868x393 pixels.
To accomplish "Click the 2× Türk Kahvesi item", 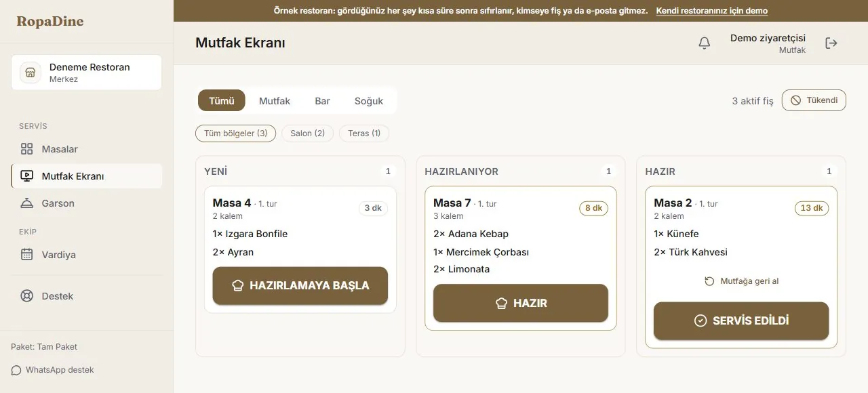I will click(x=690, y=252).
